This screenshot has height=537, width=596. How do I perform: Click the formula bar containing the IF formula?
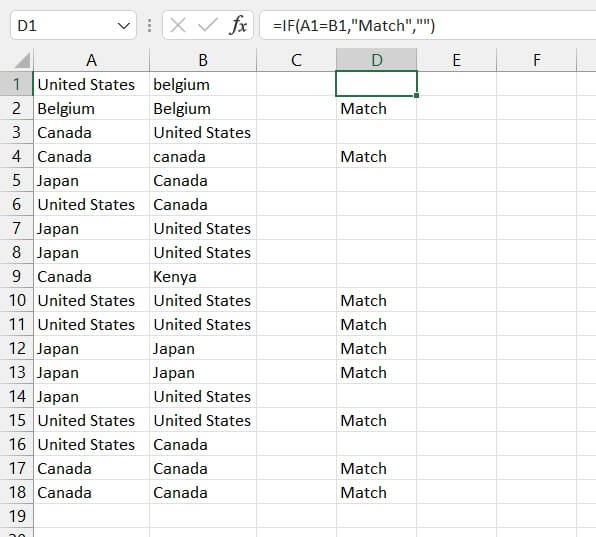click(x=428, y=25)
